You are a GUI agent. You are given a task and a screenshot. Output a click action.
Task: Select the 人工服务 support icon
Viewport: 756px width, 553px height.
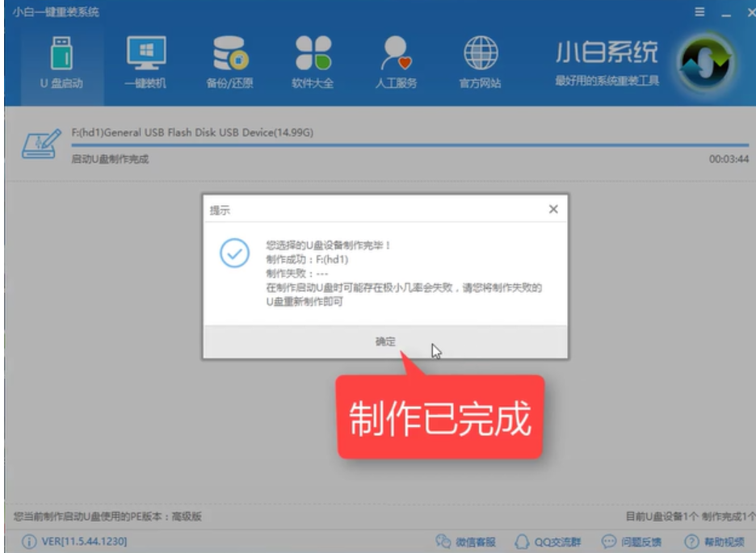pyautogui.click(x=396, y=51)
